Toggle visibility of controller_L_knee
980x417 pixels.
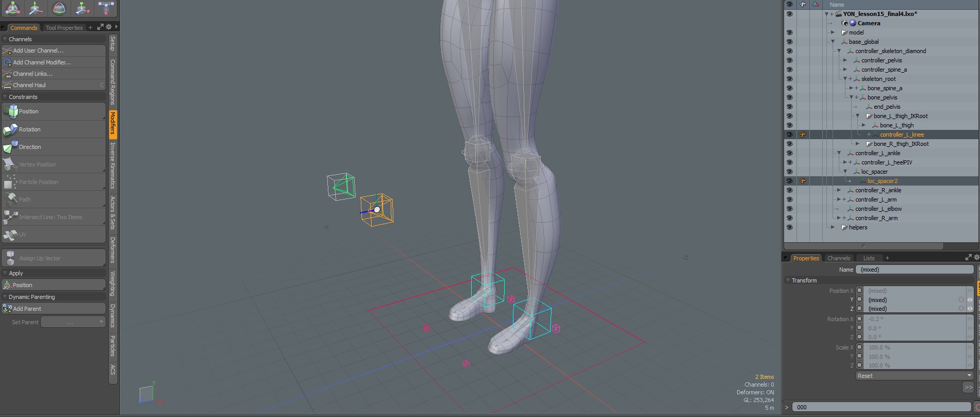[x=789, y=135]
